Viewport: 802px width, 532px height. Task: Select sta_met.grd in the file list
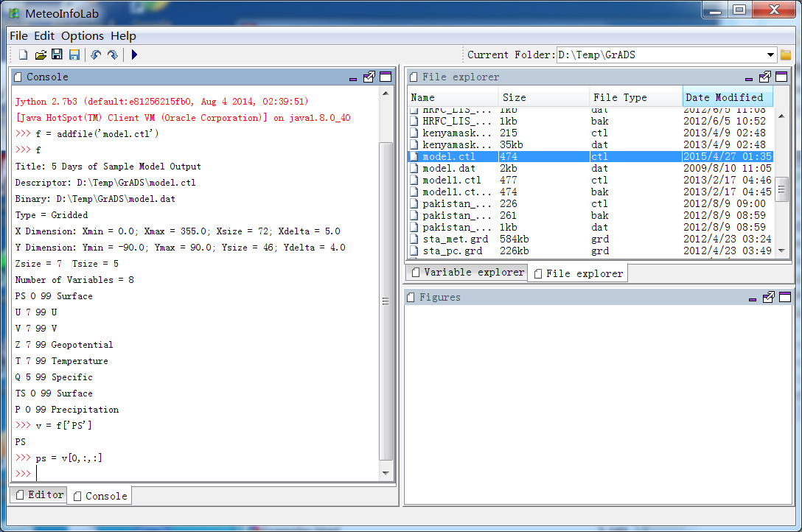click(590, 239)
